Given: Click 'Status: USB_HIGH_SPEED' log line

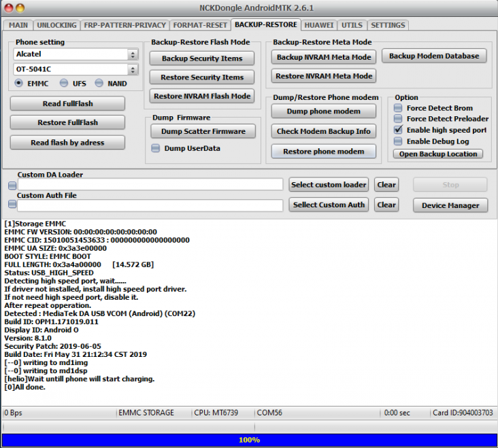Looking at the screenshot, I should [49, 273].
